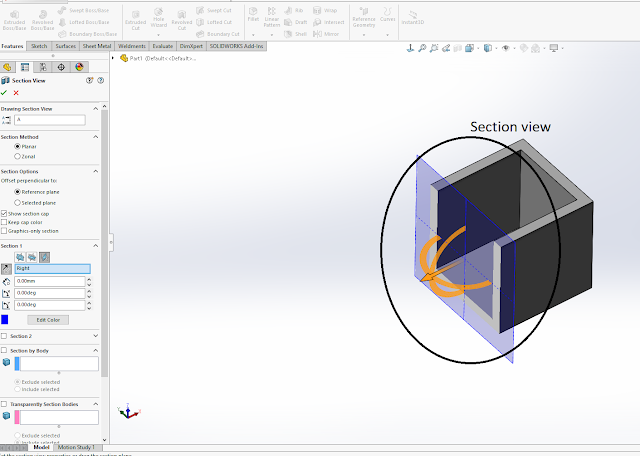Select the Mirror feature tool
The image size is (640, 456).
click(326, 34)
